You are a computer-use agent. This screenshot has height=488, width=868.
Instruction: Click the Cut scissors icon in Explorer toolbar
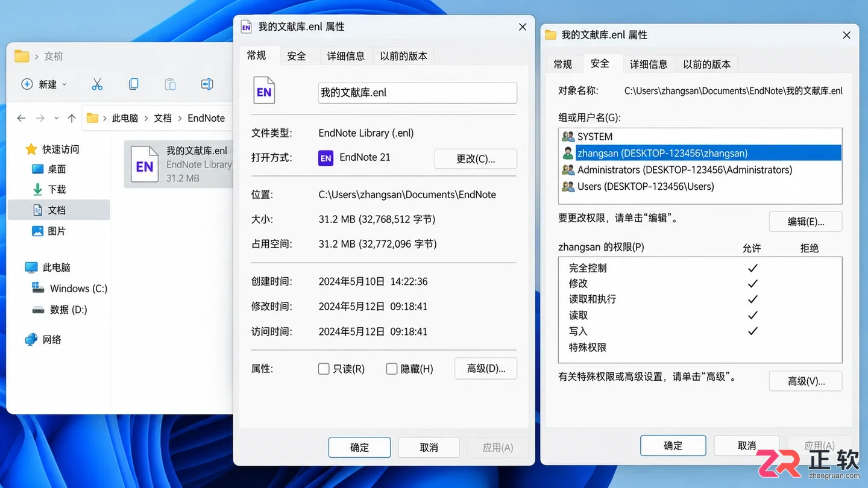click(97, 84)
